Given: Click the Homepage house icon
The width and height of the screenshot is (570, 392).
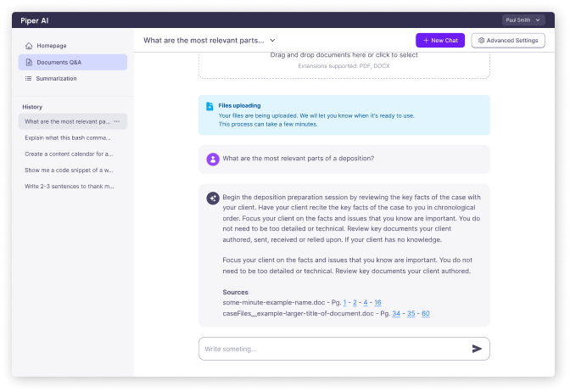Looking at the screenshot, I should 29,46.
